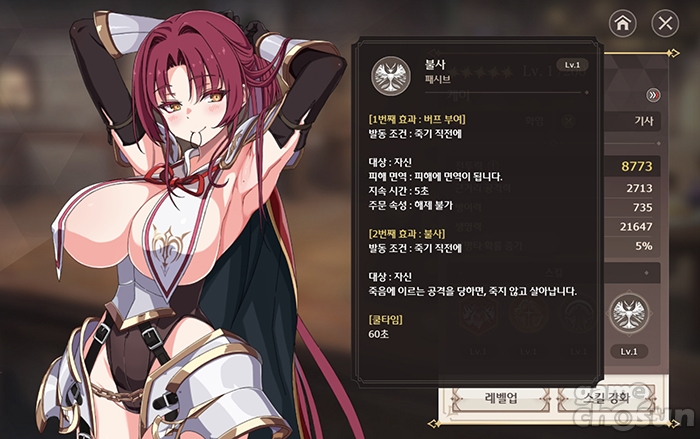Close the character screen with X icon

click(x=665, y=23)
